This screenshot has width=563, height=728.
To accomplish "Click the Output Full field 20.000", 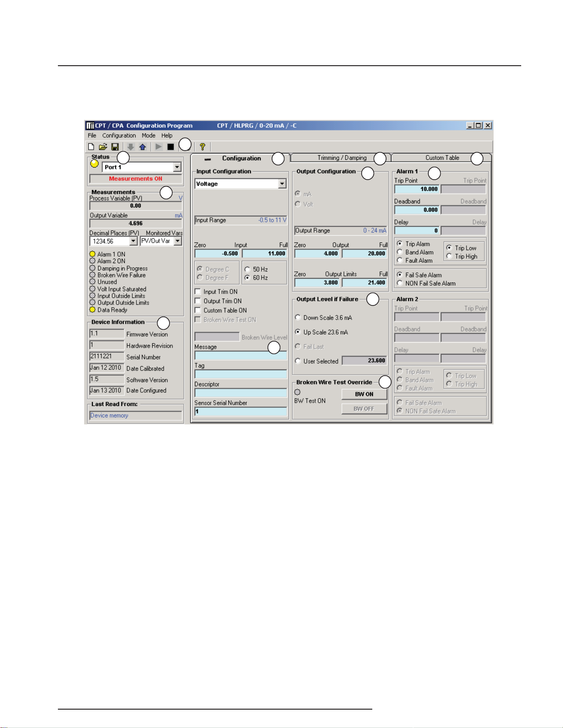I will tap(364, 254).
